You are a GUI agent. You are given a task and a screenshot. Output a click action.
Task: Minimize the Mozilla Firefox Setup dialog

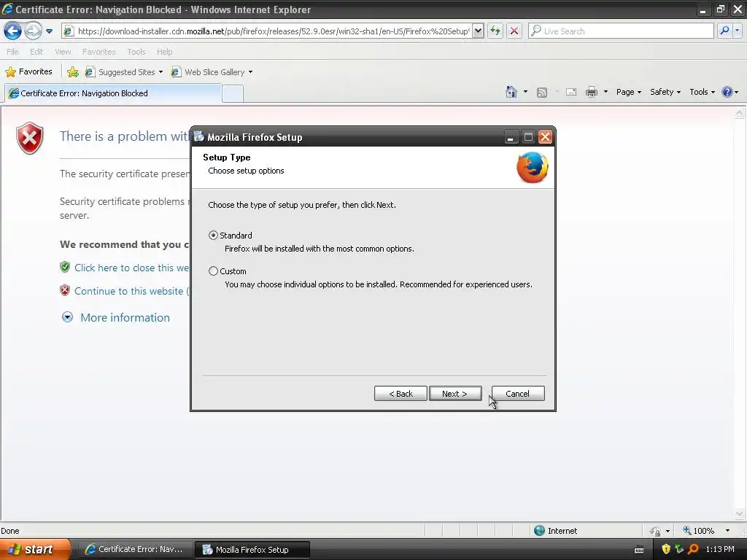pos(510,137)
